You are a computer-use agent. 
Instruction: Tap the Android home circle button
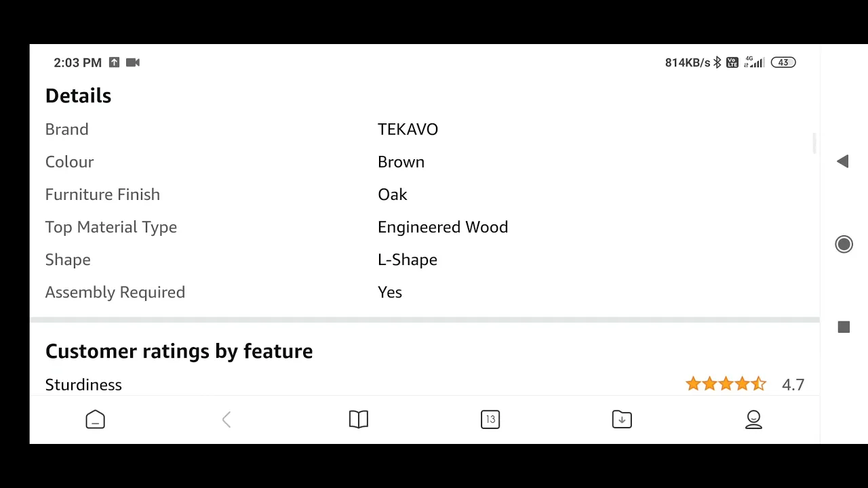844,244
